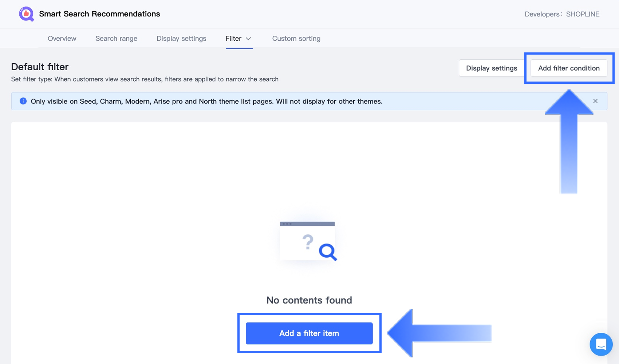Viewport: 619px width, 364px height.
Task: Select the Filter tab label
Action: [233, 39]
